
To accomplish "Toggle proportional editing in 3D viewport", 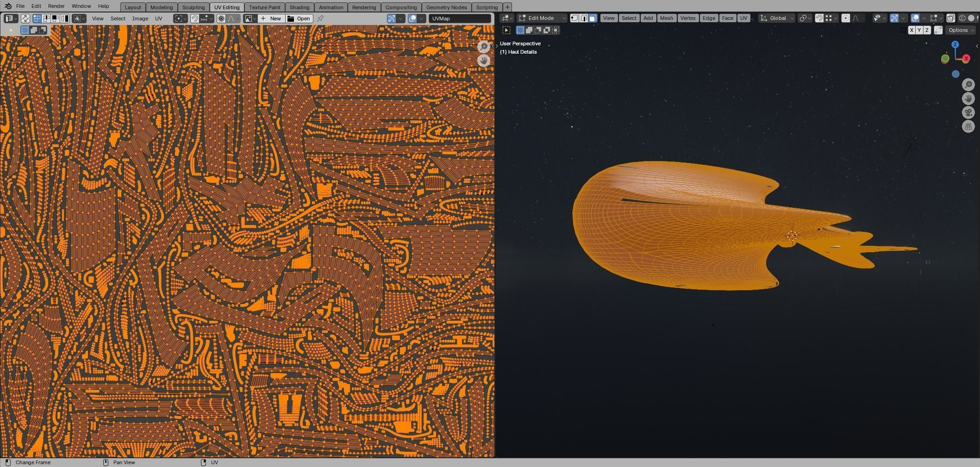I will pyautogui.click(x=845, y=18).
